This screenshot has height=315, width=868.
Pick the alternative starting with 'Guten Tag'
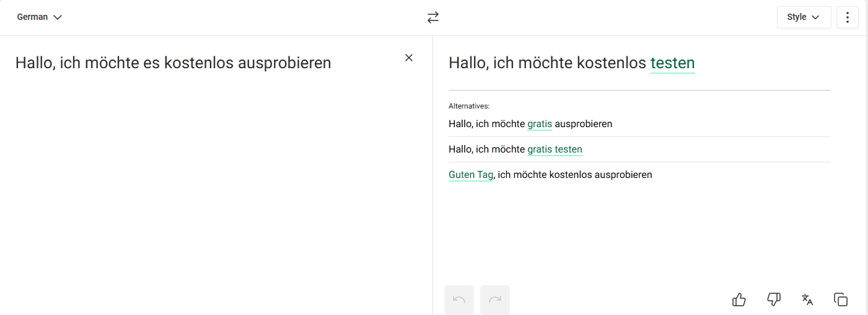pos(639,175)
